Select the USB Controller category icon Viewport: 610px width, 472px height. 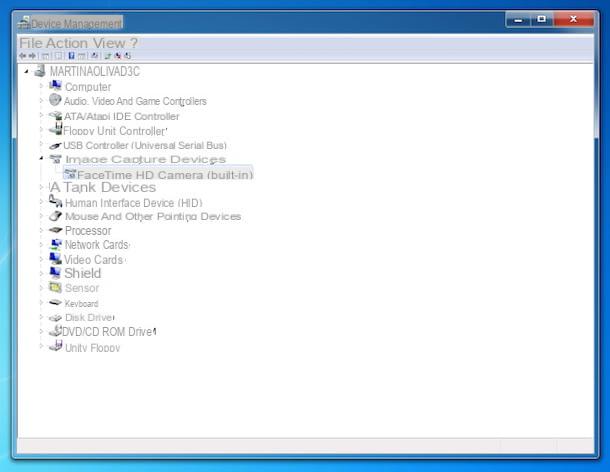(55, 146)
